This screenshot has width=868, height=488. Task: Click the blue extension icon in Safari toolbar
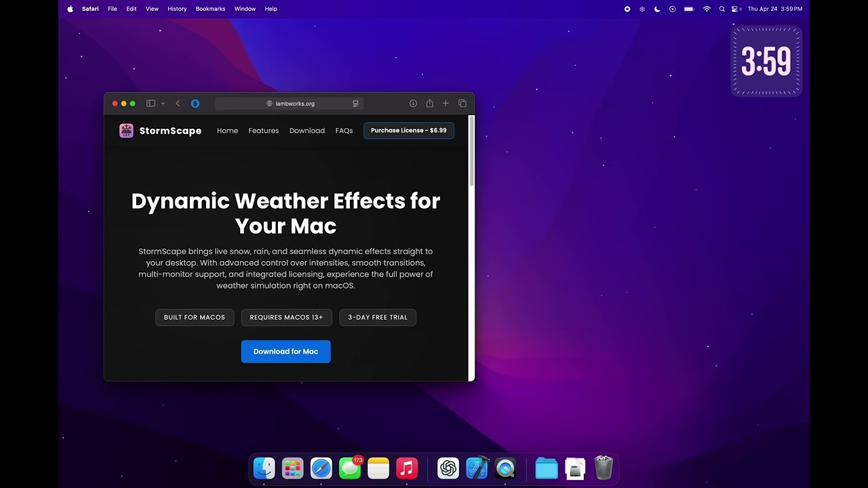195,104
